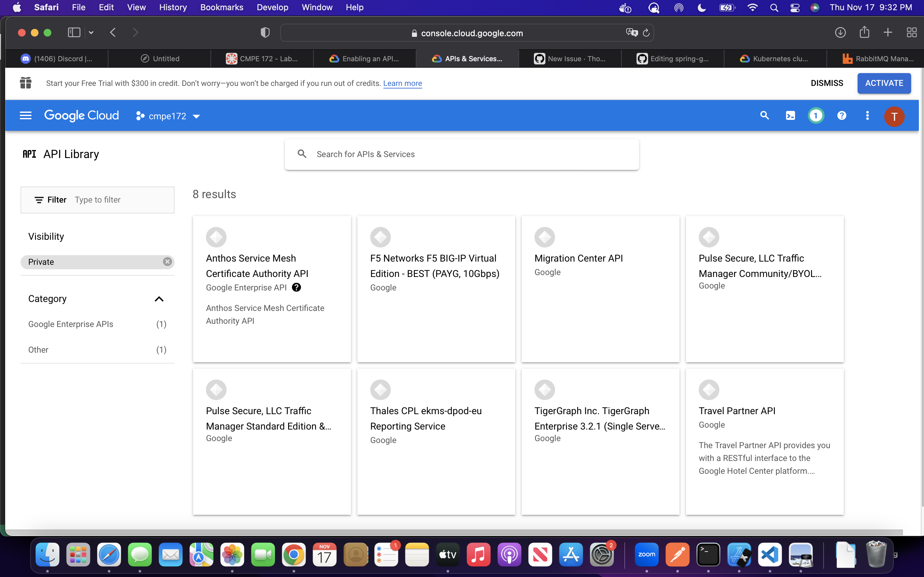
Task: Reload page using Safari refresh icon
Action: [x=646, y=33]
